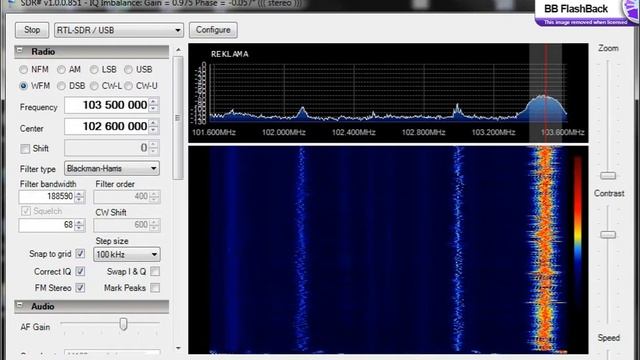Open the Step size 100 kHz dropdown

[127, 254]
